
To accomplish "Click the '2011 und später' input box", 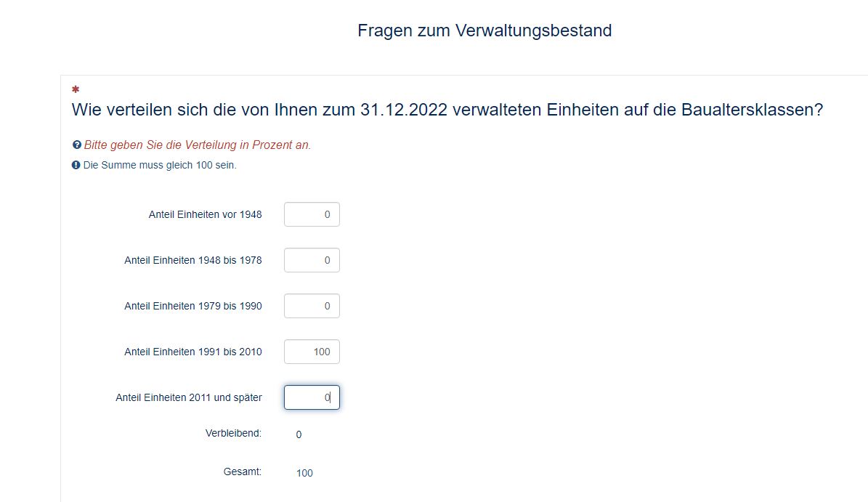I will pos(312,397).
